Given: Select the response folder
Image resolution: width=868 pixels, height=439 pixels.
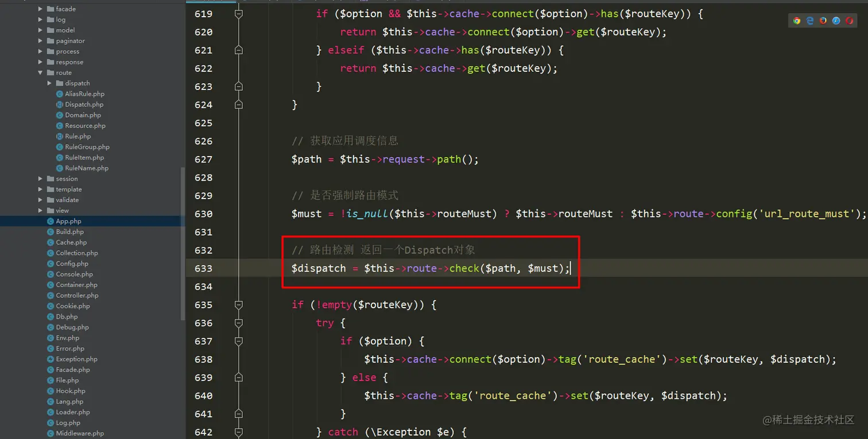Looking at the screenshot, I should (x=69, y=62).
